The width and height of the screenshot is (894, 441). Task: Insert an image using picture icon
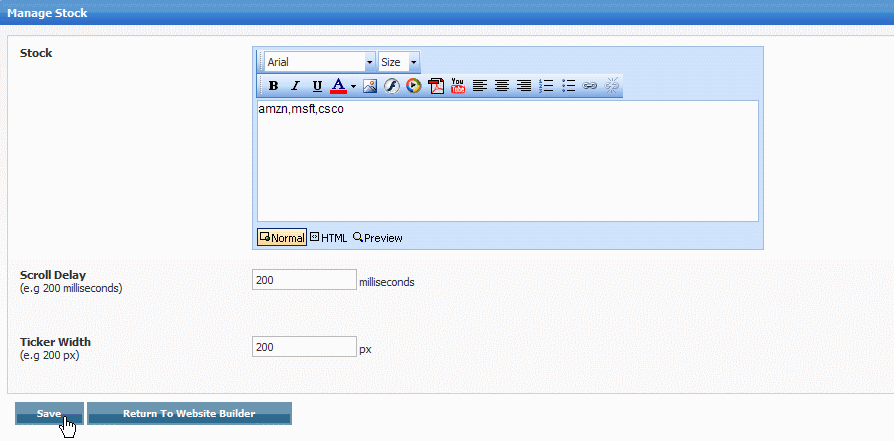point(369,86)
